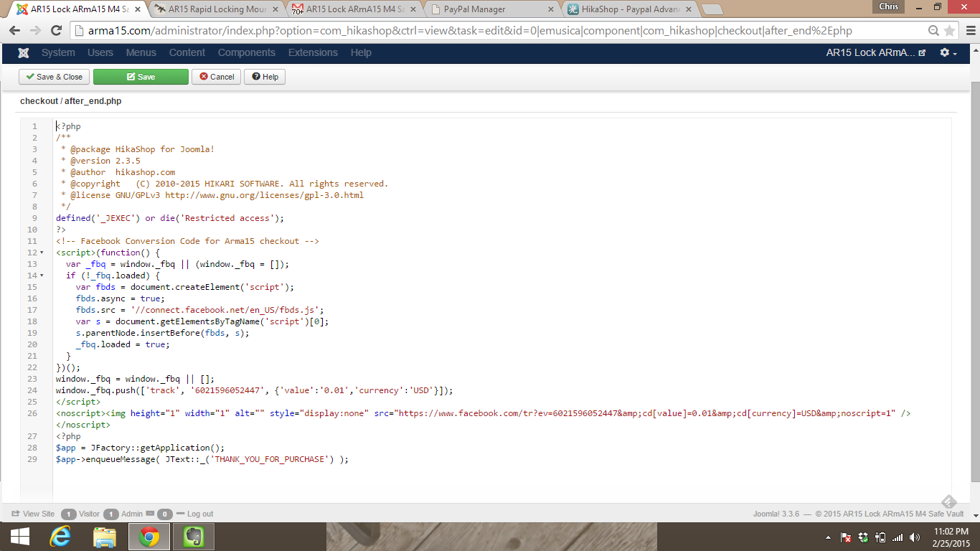Click the Save & Close button
This screenshot has height=551, width=980.
coord(53,77)
